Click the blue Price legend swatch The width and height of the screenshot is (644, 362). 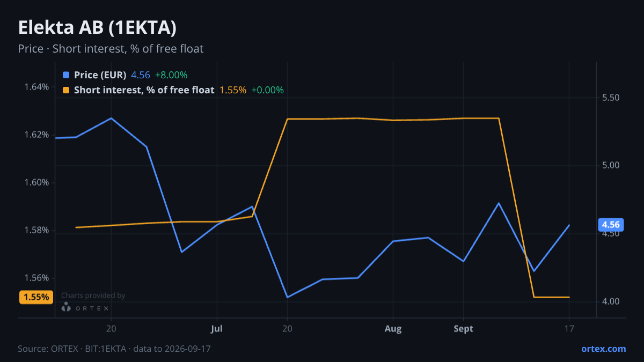66,75
